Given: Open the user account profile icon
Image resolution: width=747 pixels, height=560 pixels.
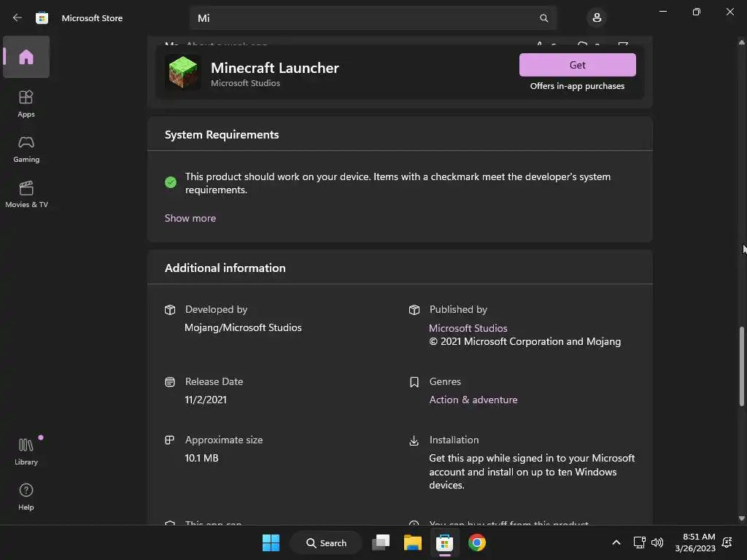Looking at the screenshot, I should (x=597, y=18).
